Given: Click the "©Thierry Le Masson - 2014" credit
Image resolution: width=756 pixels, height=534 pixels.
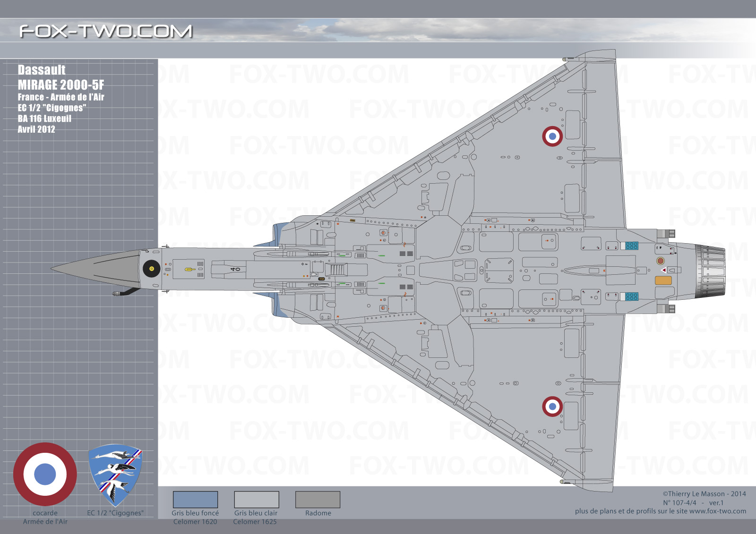Looking at the screenshot, I should coord(704,494).
